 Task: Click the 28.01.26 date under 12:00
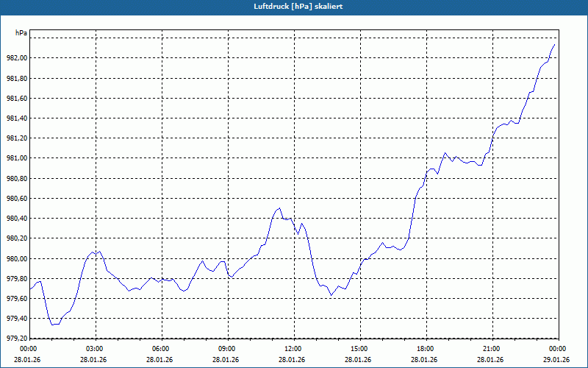click(x=292, y=360)
